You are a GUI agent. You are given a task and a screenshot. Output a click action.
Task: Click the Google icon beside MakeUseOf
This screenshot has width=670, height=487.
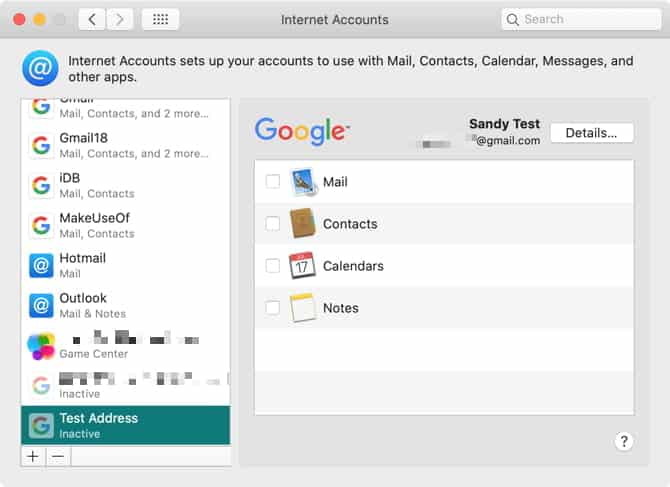coord(41,225)
